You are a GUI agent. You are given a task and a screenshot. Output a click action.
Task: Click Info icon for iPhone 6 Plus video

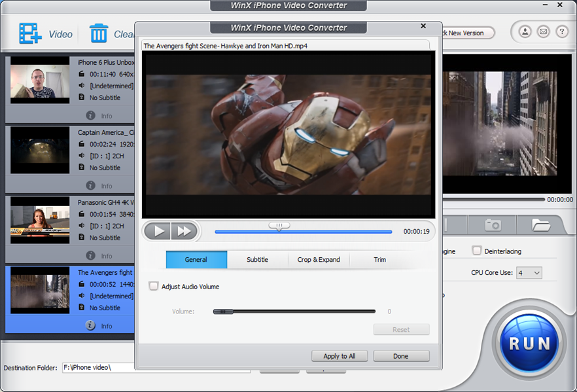pyautogui.click(x=90, y=116)
